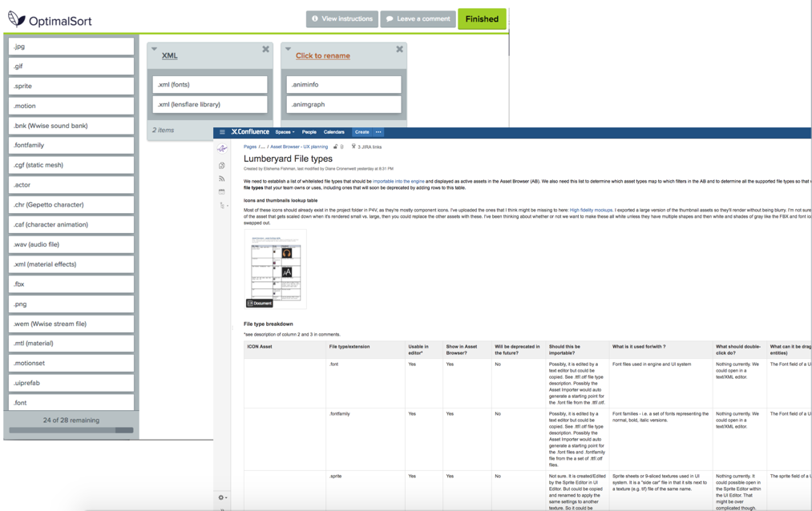Click the attachments paperclip icon
Viewport: 812px width, 511px height.
341,147
